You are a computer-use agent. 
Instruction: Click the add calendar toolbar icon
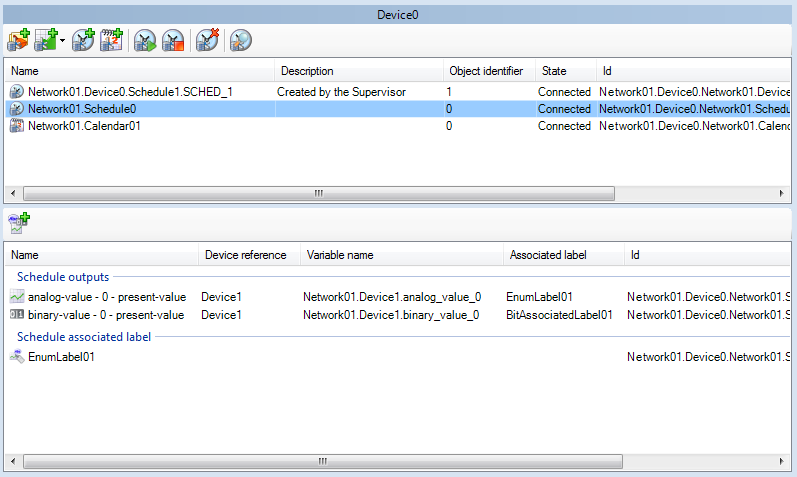111,40
